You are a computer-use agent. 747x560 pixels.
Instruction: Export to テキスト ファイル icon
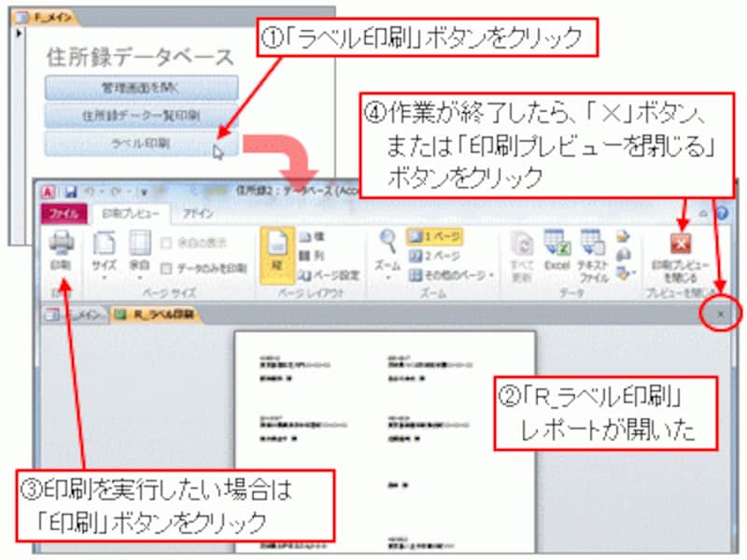592,256
